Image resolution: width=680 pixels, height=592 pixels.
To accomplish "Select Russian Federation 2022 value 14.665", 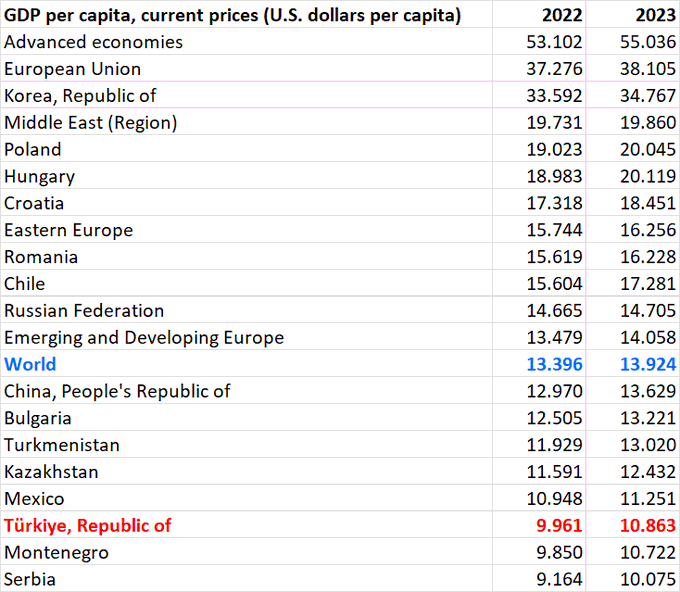I will pos(554,311).
